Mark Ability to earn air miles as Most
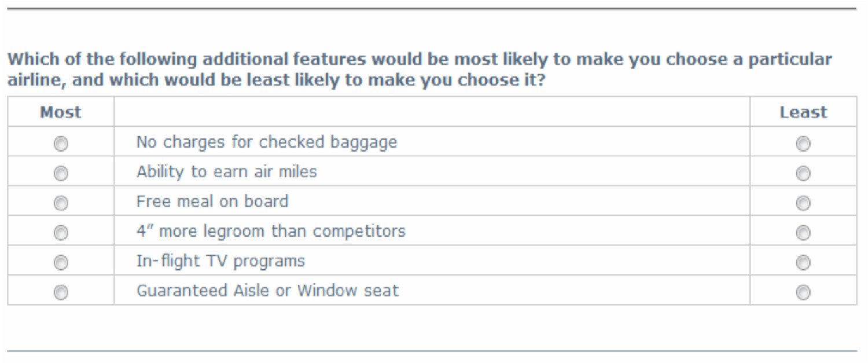The image size is (868, 363). pos(61,173)
